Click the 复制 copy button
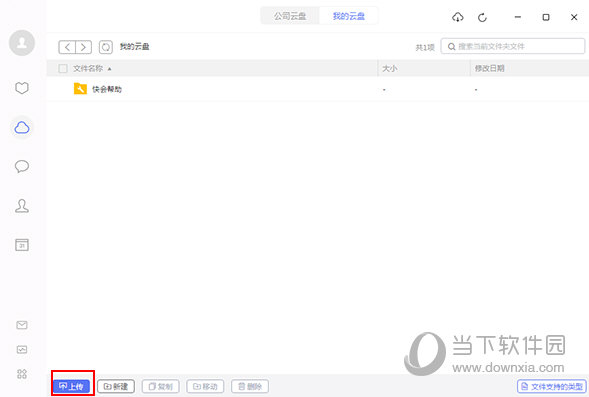The height and width of the screenshot is (397, 589). click(x=160, y=386)
